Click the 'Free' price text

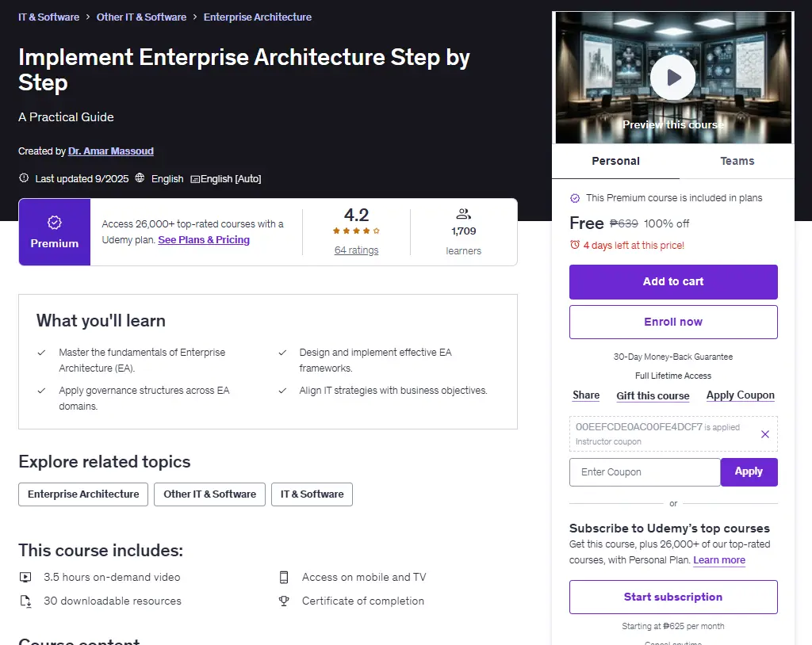pyautogui.click(x=587, y=223)
